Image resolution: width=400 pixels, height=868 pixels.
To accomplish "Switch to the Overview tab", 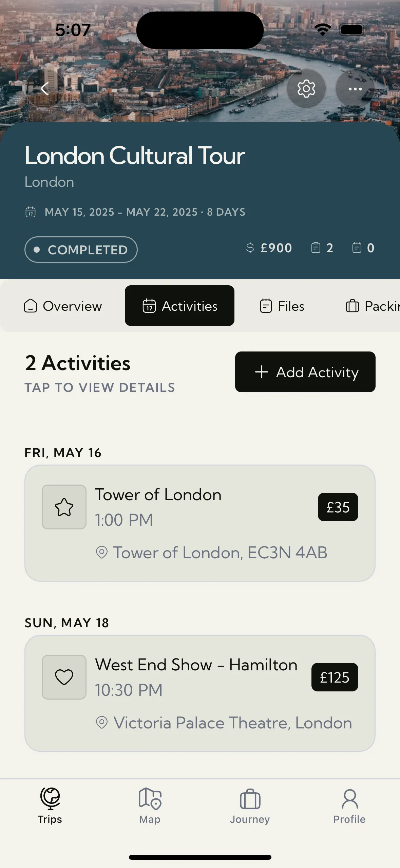I will click(x=63, y=306).
